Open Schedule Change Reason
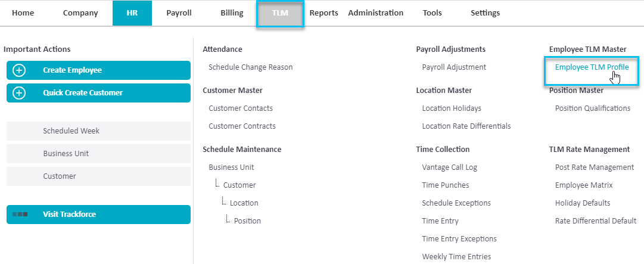 point(251,67)
